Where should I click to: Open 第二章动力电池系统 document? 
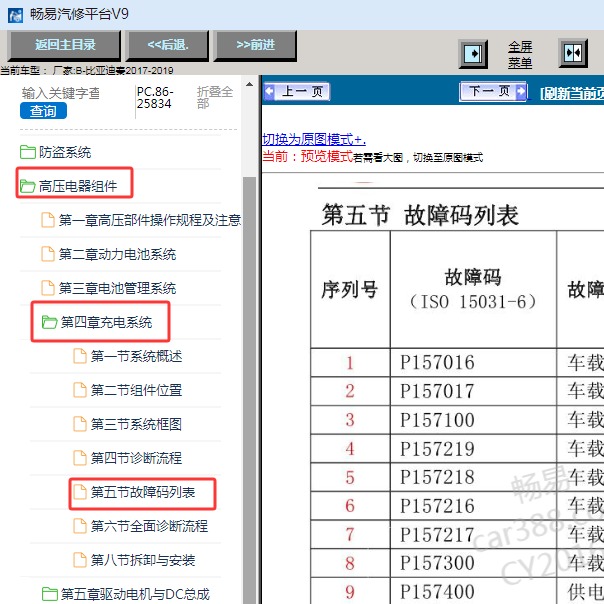pyautogui.click(x=117, y=254)
